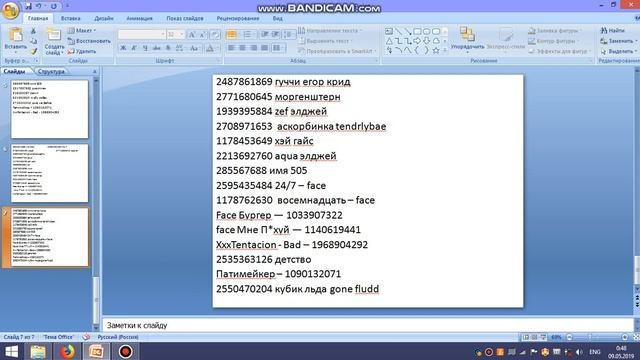Decrease font size with the small A
Viewport: 640px width, 360px height.
(x=202, y=35)
